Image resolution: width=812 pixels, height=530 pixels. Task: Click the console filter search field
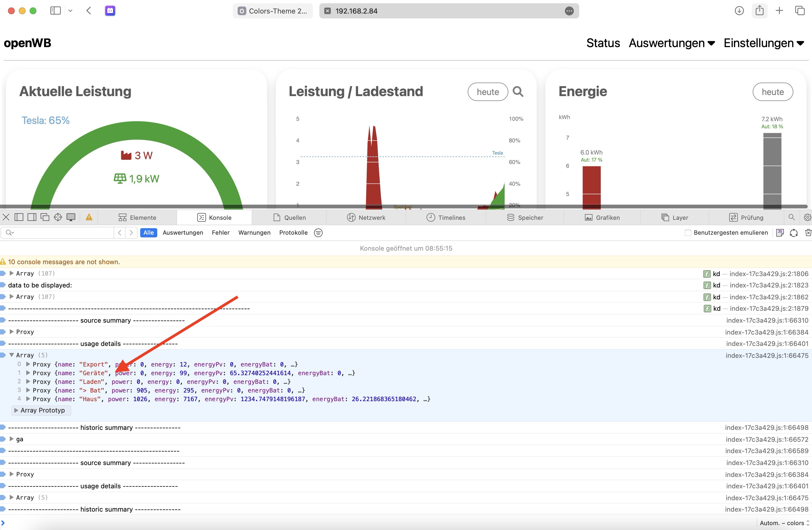coord(61,233)
